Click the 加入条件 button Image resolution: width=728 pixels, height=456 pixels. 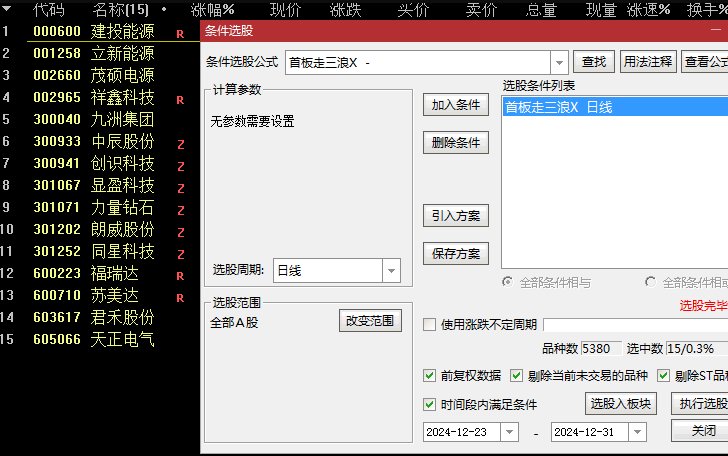point(456,105)
